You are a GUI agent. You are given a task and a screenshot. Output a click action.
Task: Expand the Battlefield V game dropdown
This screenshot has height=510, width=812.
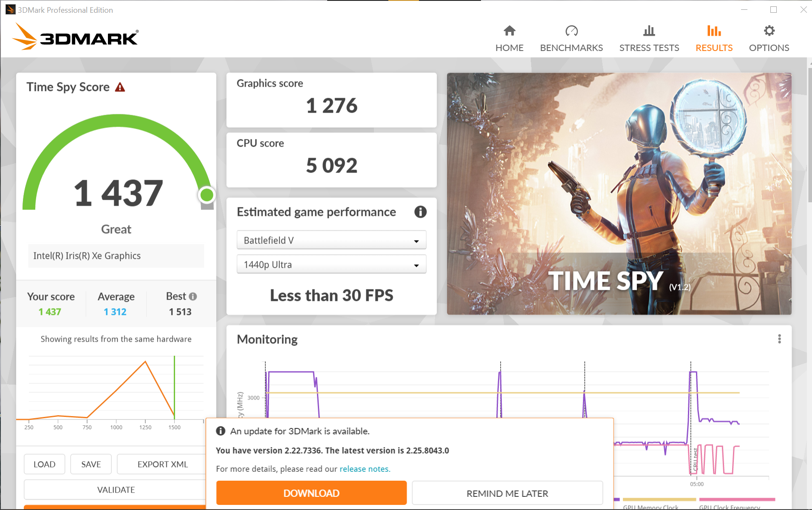pyautogui.click(x=331, y=240)
